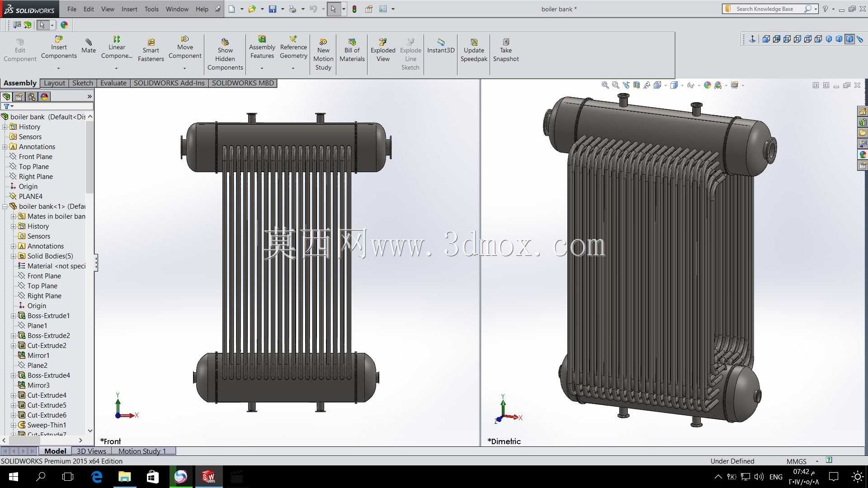
Task: Switch to the Evaluate tab
Action: coord(113,83)
